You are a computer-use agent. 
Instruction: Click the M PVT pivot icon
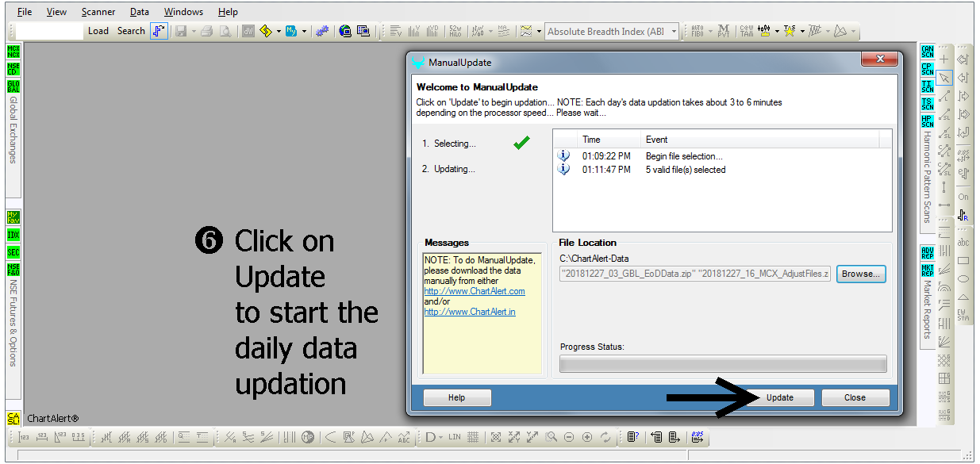point(724,31)
